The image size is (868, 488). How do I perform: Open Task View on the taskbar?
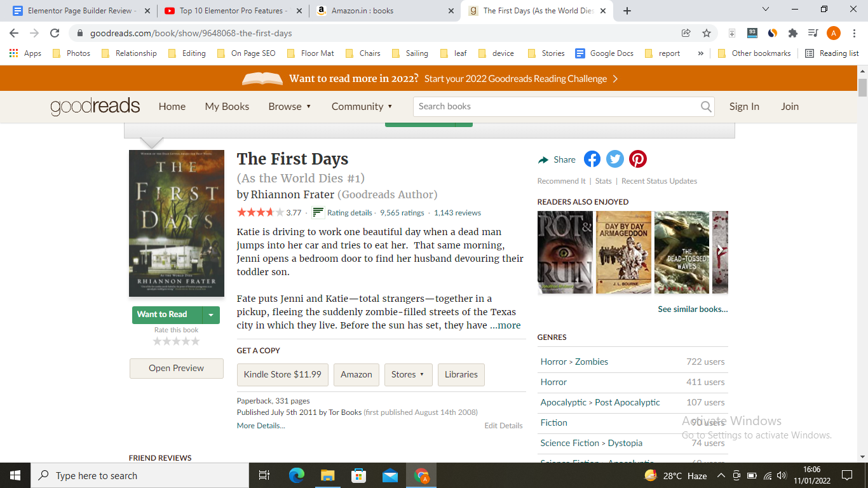[264, 475]
